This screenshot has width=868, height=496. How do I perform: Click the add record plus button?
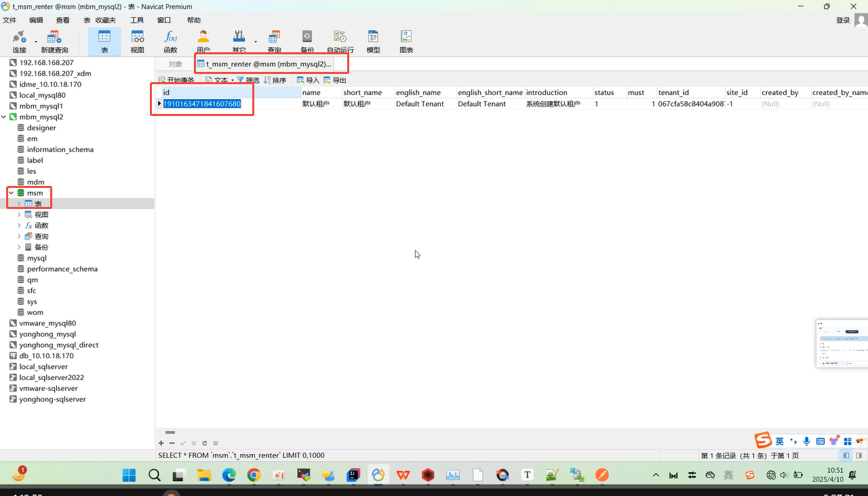pos(161,443)
